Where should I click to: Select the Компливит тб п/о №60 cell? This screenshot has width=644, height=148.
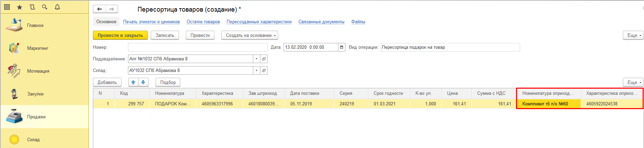(x=548, y=104)
